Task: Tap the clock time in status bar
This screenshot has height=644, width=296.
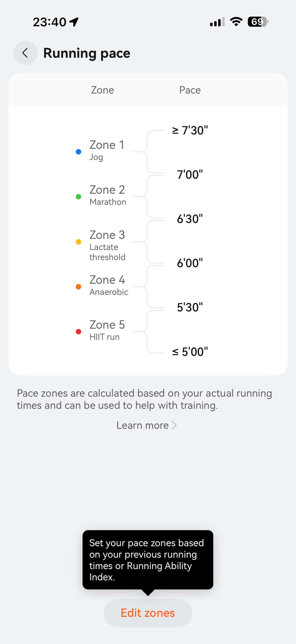Action: click(49, 22)
